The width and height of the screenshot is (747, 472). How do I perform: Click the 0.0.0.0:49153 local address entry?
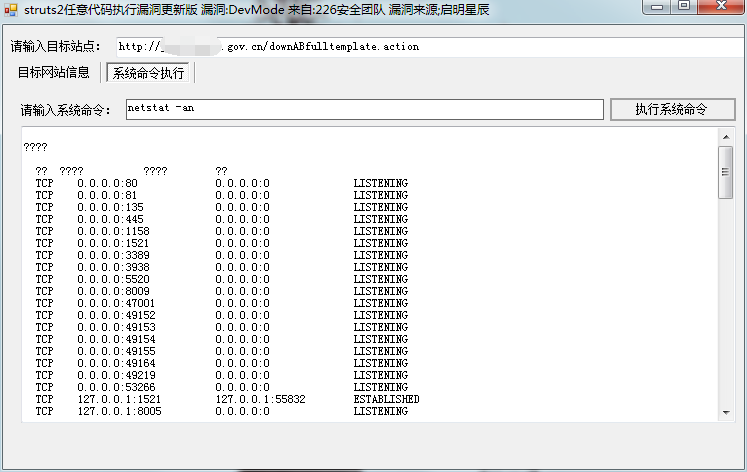point(116,327)
